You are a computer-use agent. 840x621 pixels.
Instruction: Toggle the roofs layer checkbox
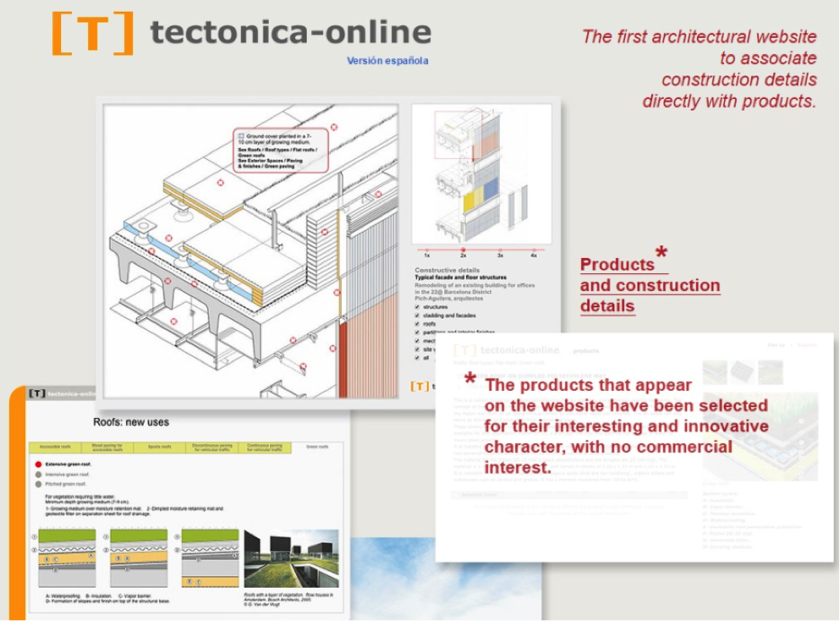[417, 324]
